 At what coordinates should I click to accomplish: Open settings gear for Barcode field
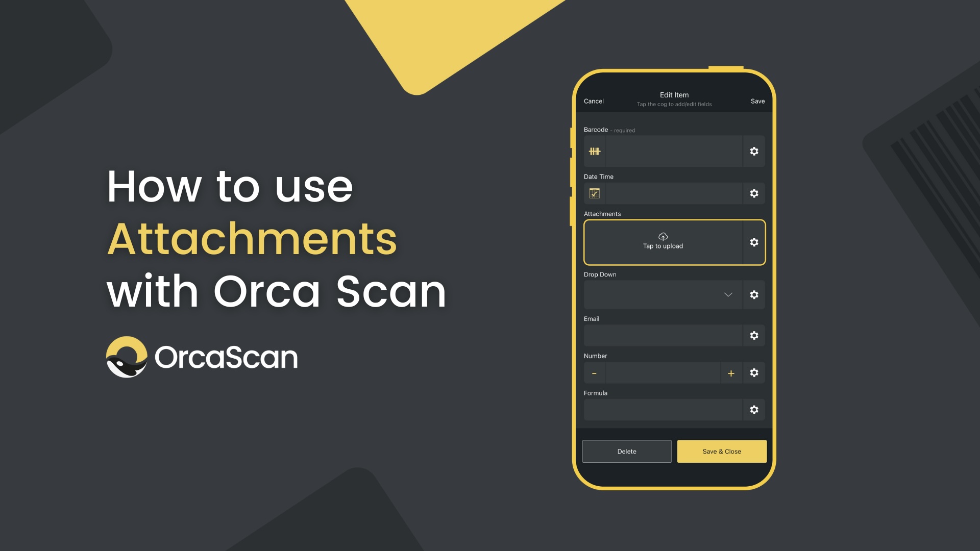754,151
